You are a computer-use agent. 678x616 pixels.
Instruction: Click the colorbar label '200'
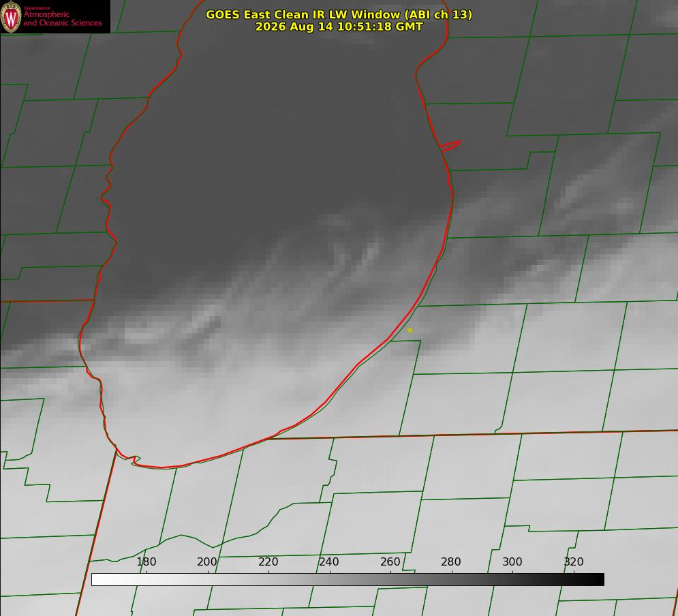tap(207, 562)
